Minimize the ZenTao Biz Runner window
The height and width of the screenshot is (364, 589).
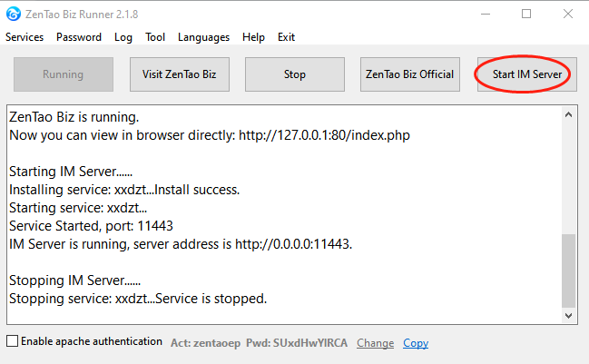(485, 14)
